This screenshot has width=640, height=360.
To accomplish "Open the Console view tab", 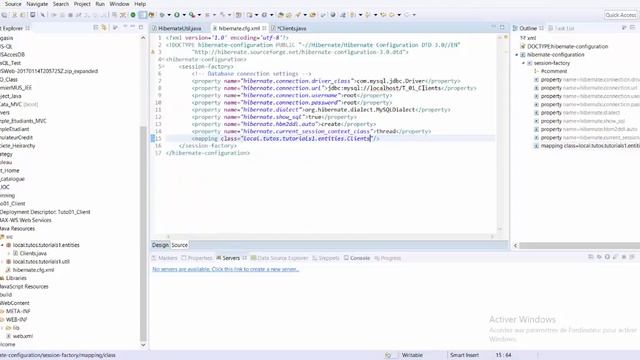I will coord(357,258).
